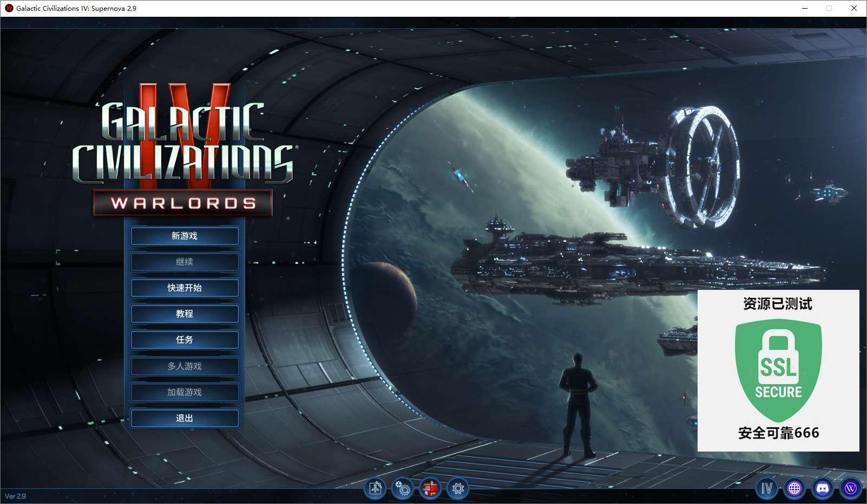Open the Discord community icon
Screen dimensions: 867x504
coord(823,489)
